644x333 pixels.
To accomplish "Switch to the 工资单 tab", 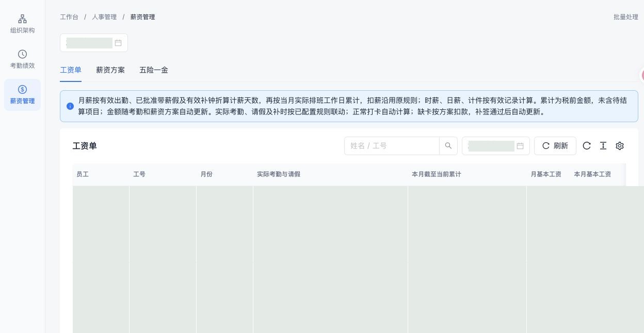I will pyautogui.click(x=71, y=70).
